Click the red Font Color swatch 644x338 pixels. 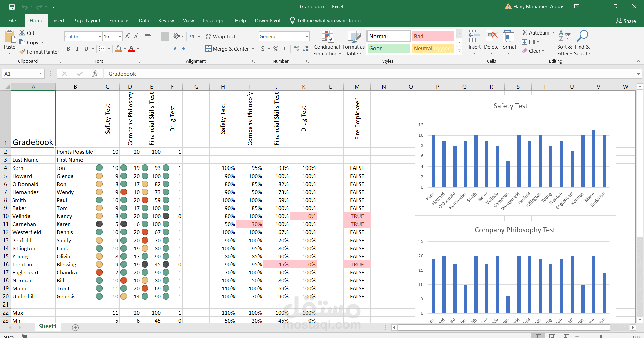132,50
